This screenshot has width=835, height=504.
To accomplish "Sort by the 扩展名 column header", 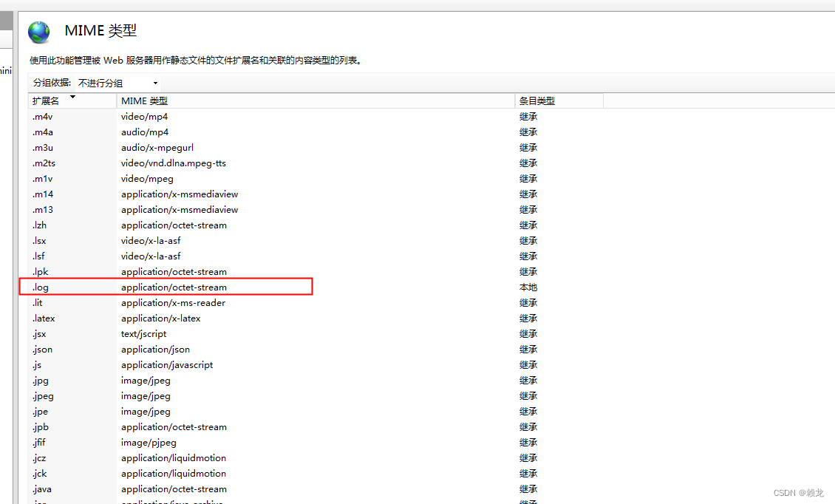I will click(72, 101).
